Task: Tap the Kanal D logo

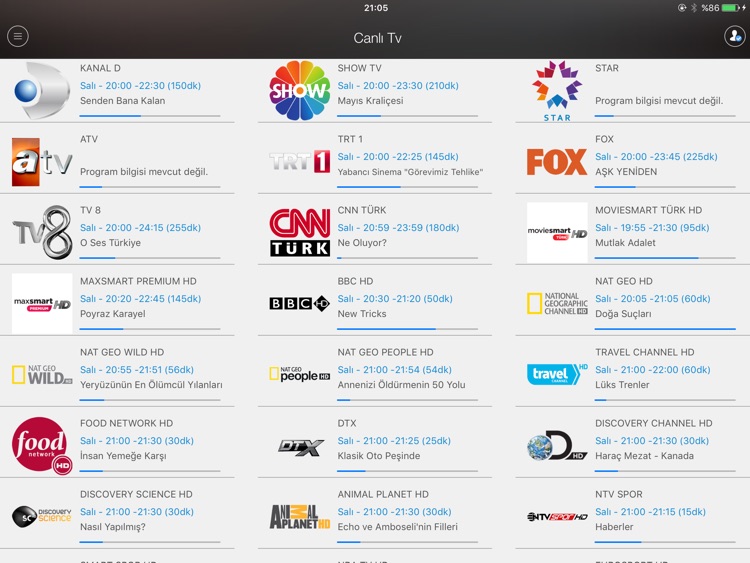Action: [x=42, y=90]
